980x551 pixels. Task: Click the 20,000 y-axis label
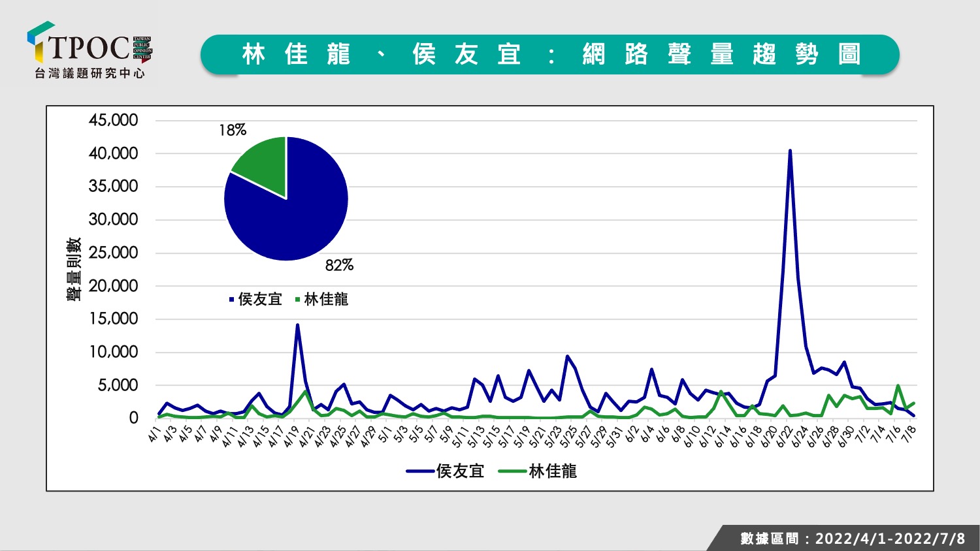coord(114,286)
